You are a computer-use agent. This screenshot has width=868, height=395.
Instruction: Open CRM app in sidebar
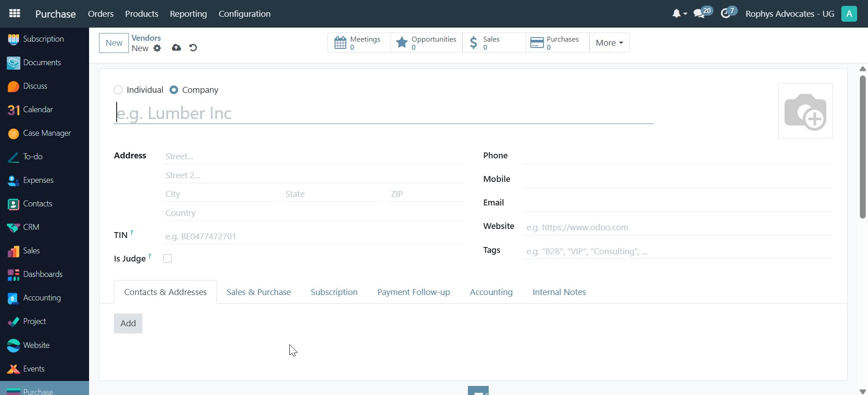coord(44,227)
